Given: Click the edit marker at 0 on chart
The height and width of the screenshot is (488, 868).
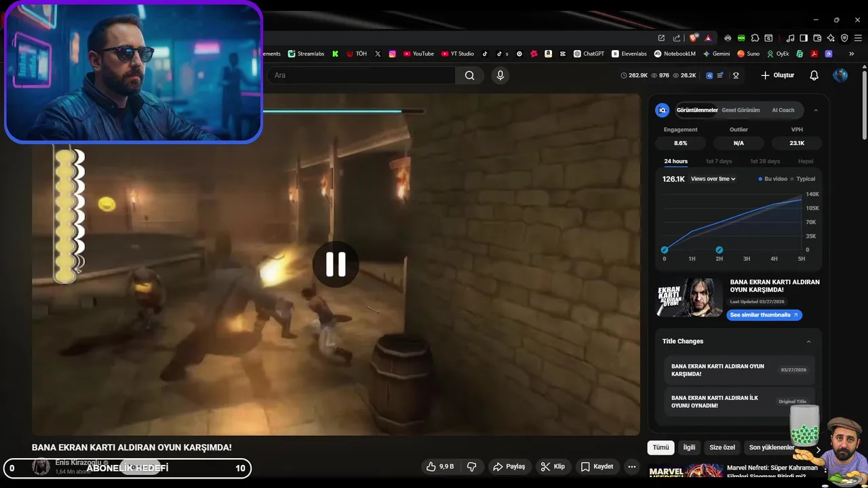Looking at the screenshot, I should point(665,250).
